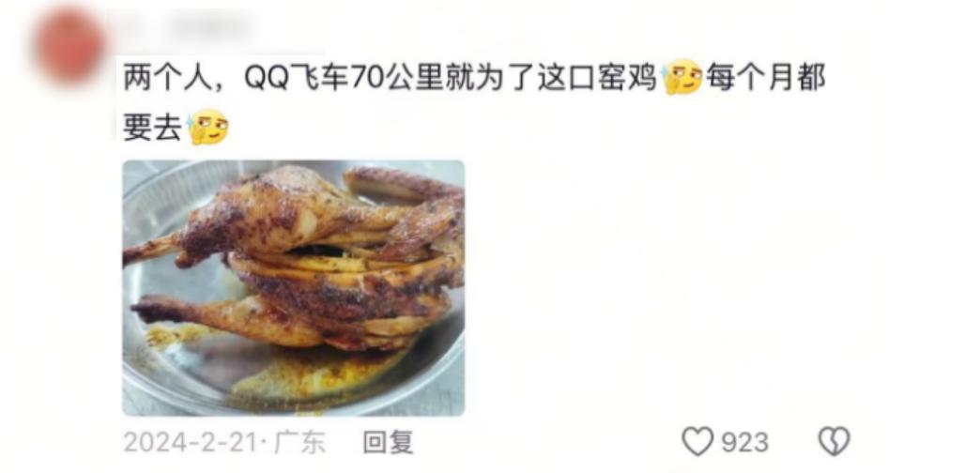Click the thinking emoji after 要去

(208, 127)
